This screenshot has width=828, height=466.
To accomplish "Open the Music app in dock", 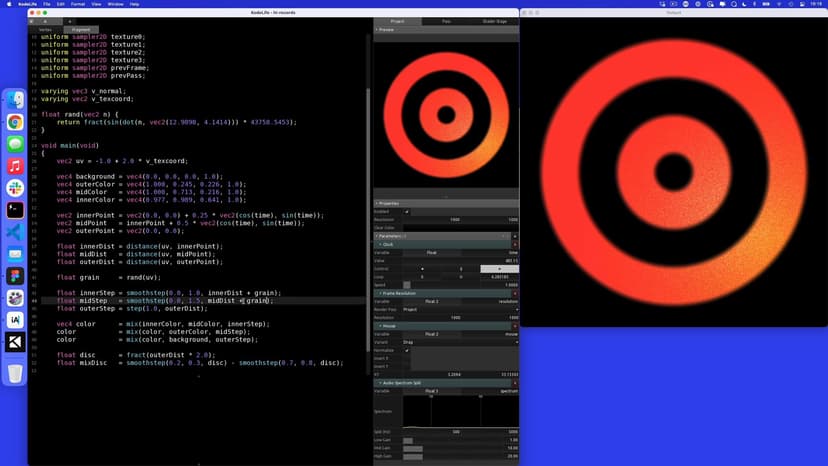I will point(15,166).
